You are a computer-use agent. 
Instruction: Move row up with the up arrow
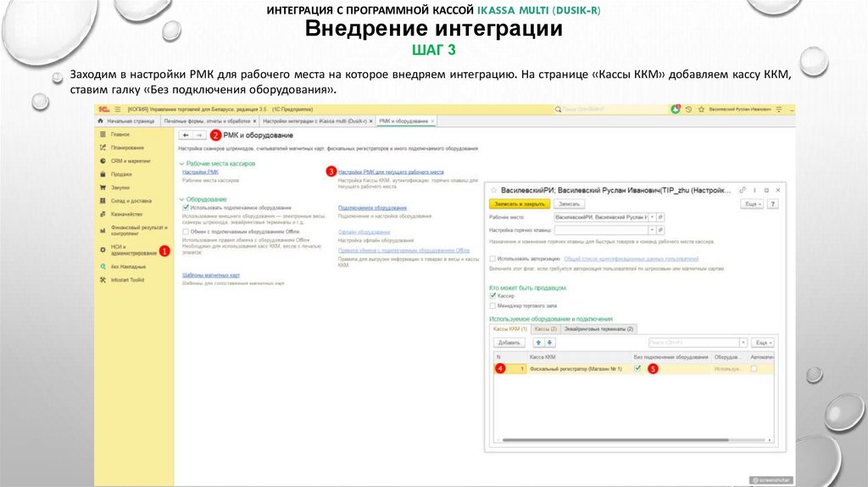pos(538,343)
